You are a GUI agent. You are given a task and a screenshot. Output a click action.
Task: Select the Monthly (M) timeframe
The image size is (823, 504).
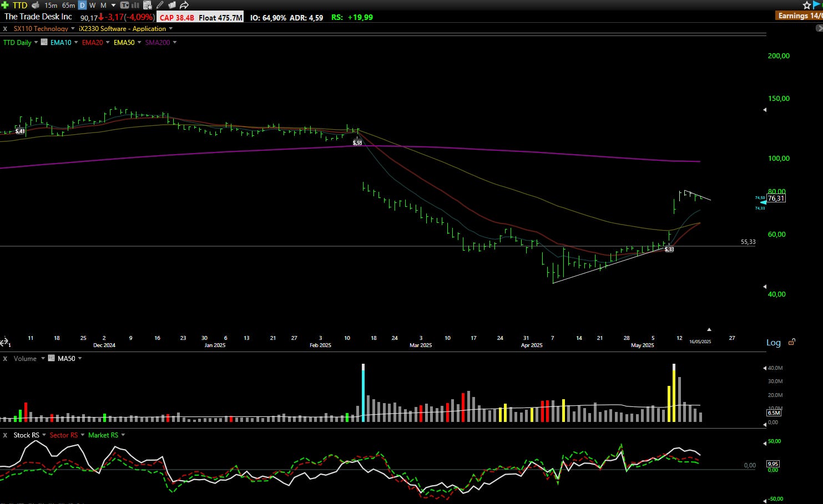point(103,5)
